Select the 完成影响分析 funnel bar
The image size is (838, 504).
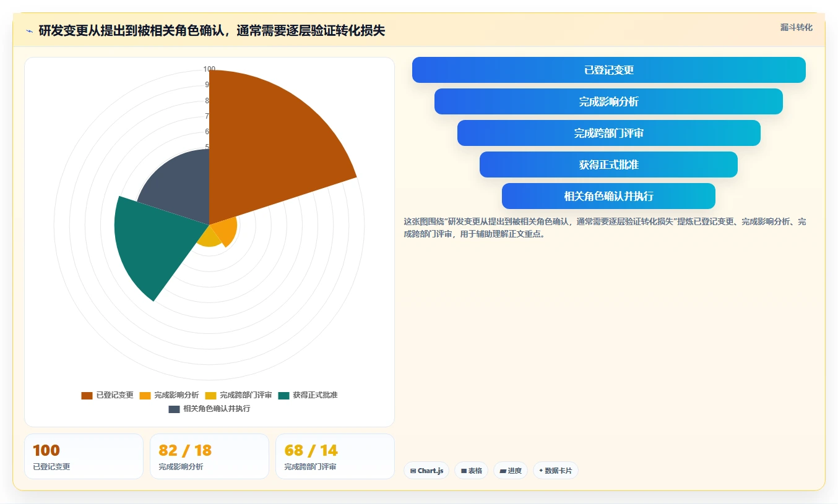click(x=609, y=101)
